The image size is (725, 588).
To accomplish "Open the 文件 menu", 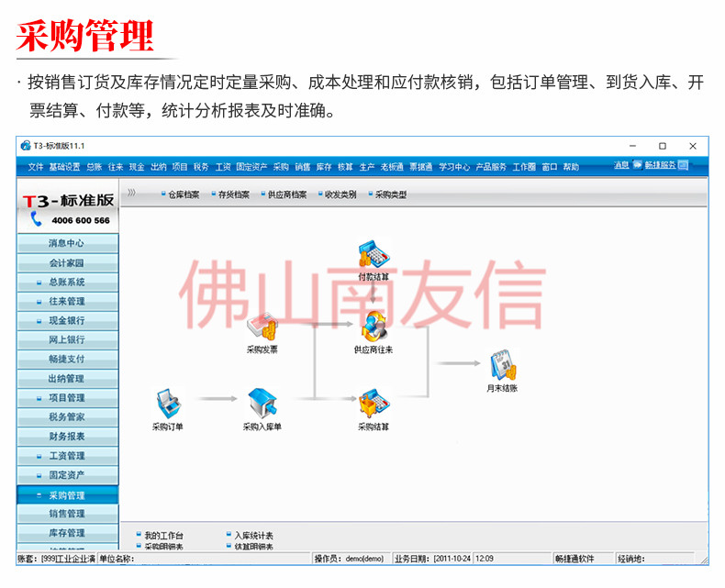I will (35, 167).
